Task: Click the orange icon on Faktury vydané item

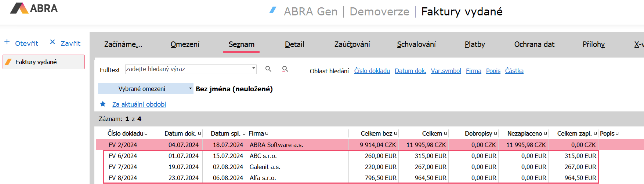Action: point(8,62)
